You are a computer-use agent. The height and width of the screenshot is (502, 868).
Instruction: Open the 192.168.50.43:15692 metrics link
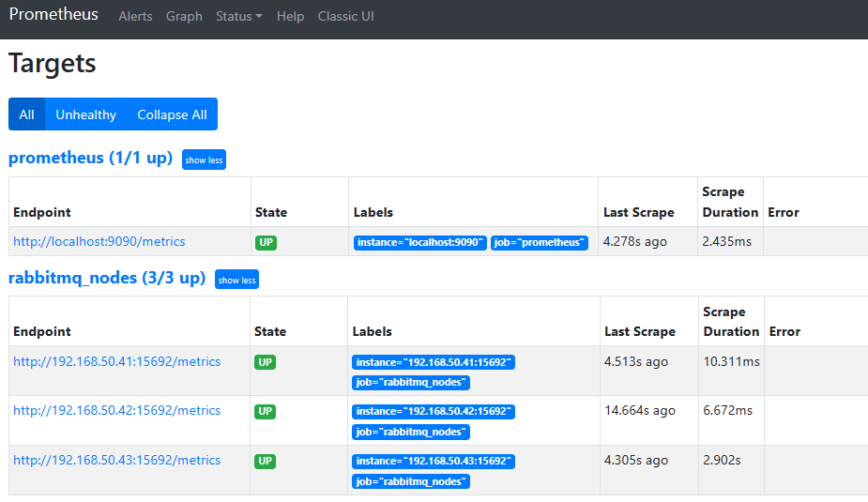pos(116,460)
